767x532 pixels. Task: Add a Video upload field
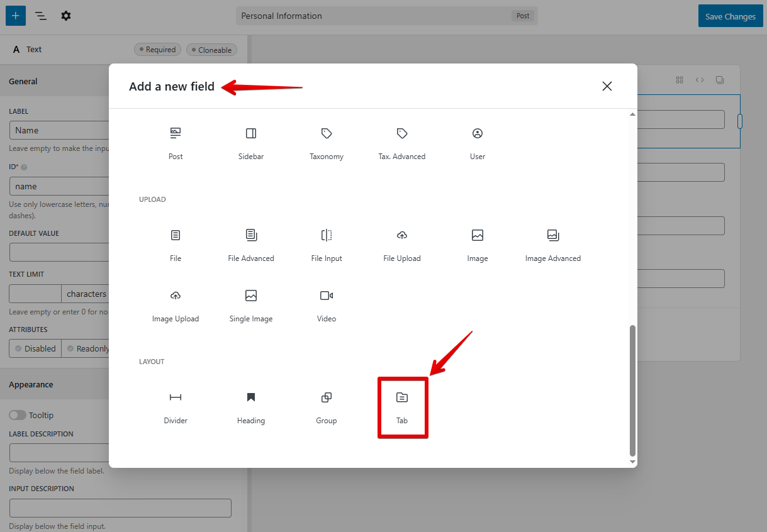(327, 305)
